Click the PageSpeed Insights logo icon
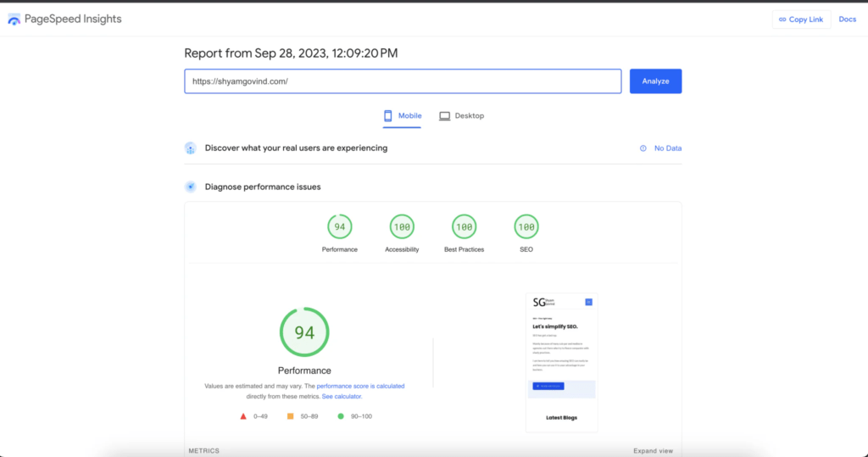This screenshot has height=457, width=868. coord(14,20)
